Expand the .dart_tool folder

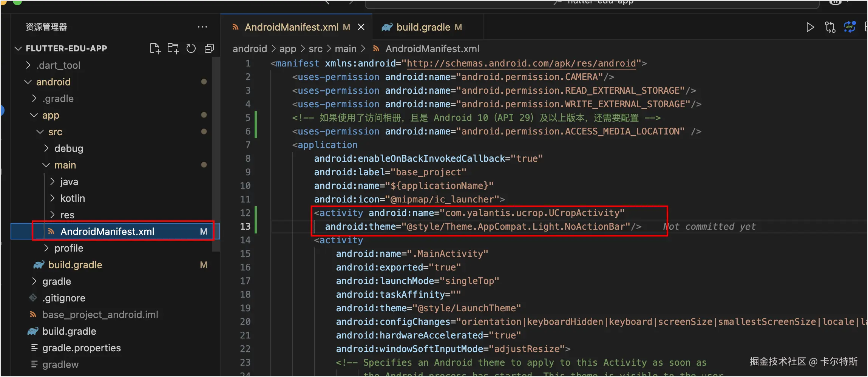click(28, 65)
